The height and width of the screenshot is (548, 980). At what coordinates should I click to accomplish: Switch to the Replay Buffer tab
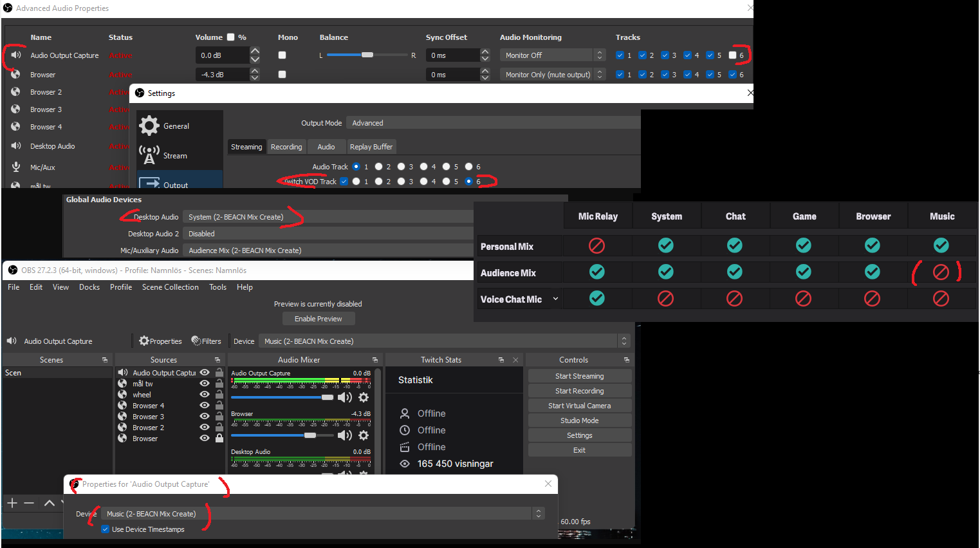pyautogui.click(x=371, y=146)
